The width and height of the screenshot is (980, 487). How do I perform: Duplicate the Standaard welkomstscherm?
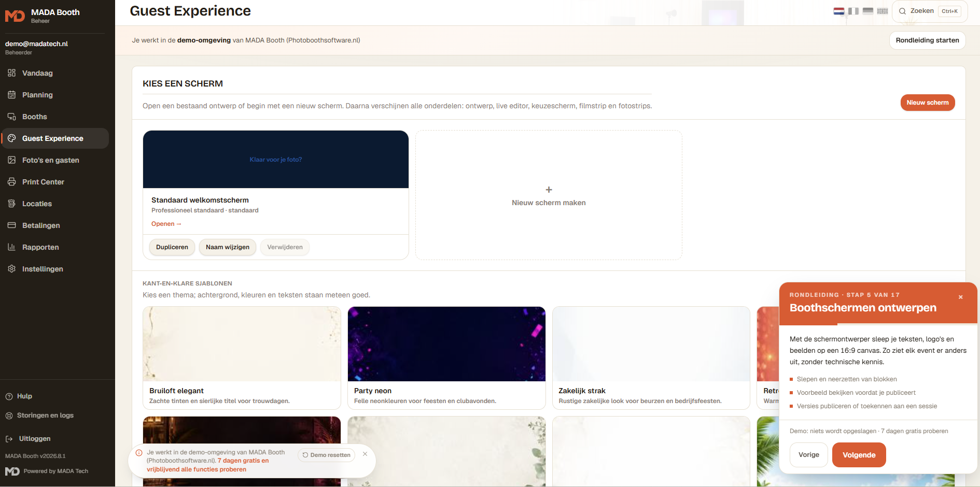click(x=172, y=247)
